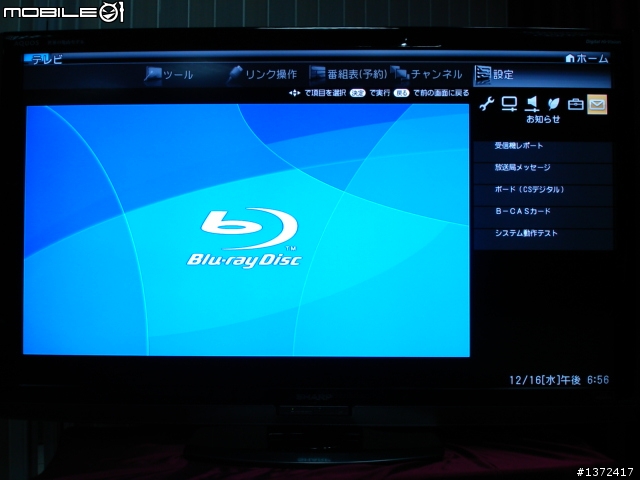Select the toolbox settings icon
The height and width of the screenshot is (480, 640).
point(576,104)
